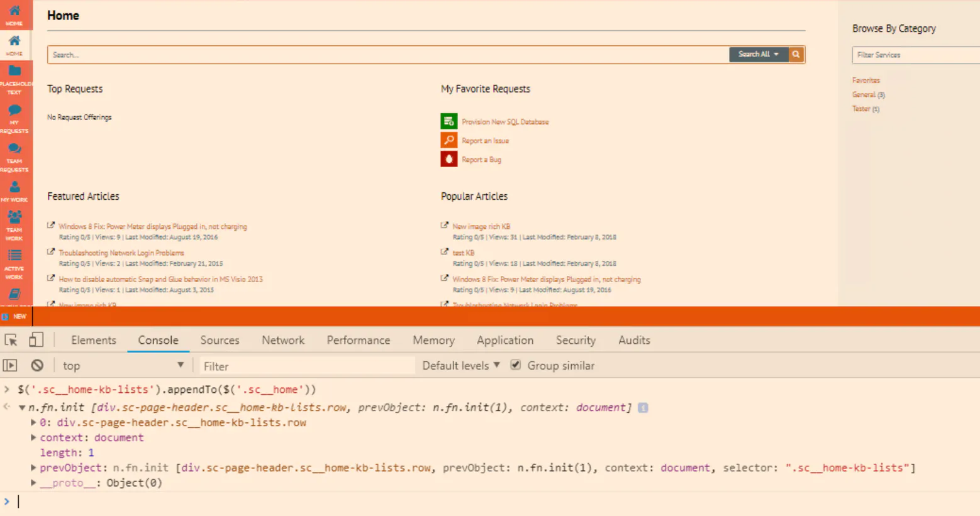Open the top JavaScript context selector
This screenshot has width=980, height=516.
click(123, 366)
